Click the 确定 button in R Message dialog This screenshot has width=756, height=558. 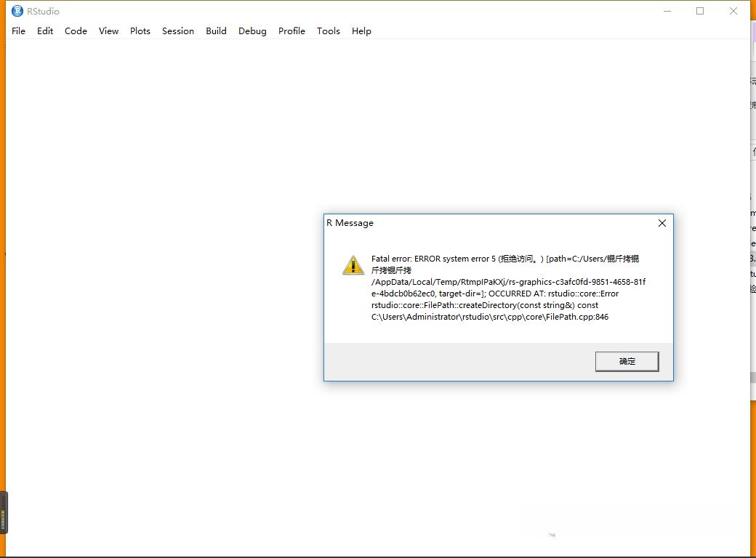pyautogui.click(x=627, y=361)
